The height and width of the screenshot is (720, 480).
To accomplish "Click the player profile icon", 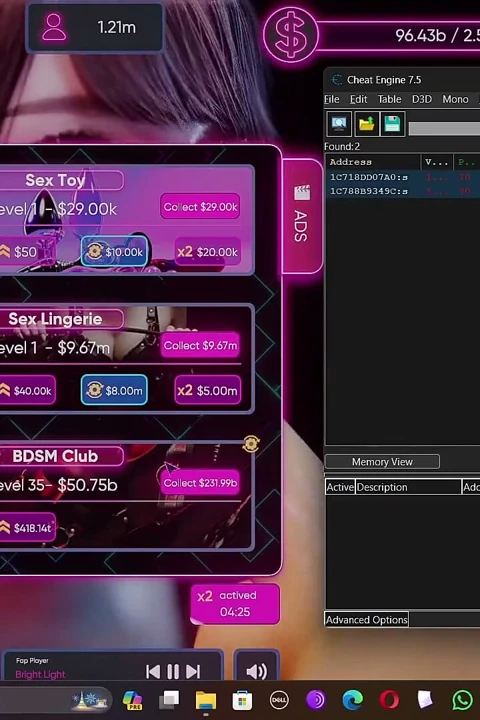I will coord(54,28).
